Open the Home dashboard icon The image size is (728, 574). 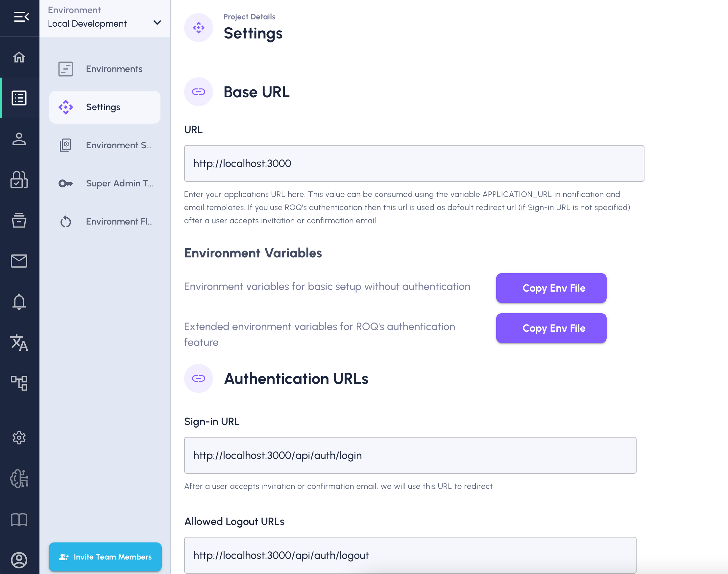point(19,57)
